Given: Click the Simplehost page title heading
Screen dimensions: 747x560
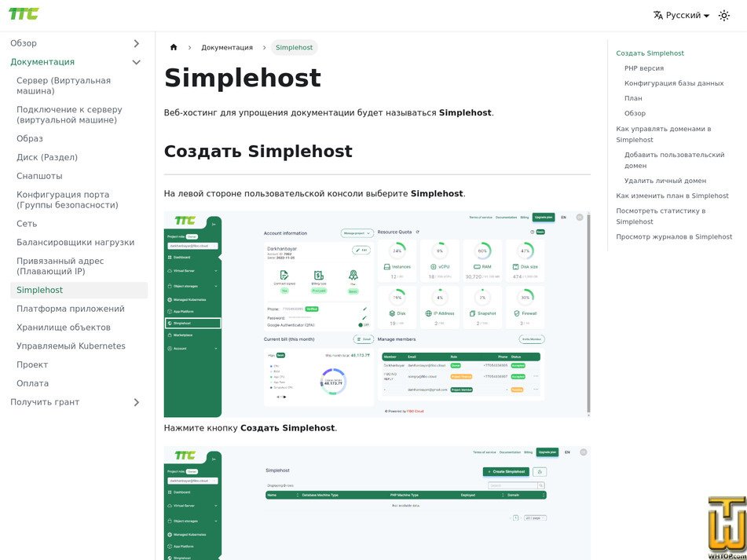Looking at the screenshot, I should tap(243, 78).
